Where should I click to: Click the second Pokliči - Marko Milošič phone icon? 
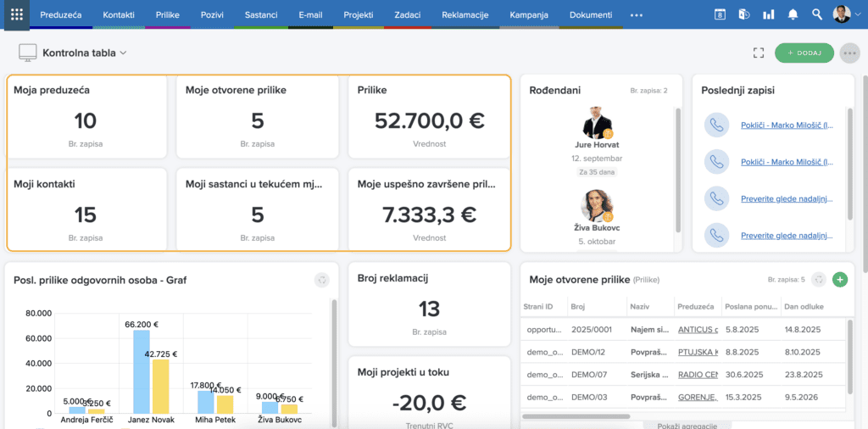(x=716, y=162)
